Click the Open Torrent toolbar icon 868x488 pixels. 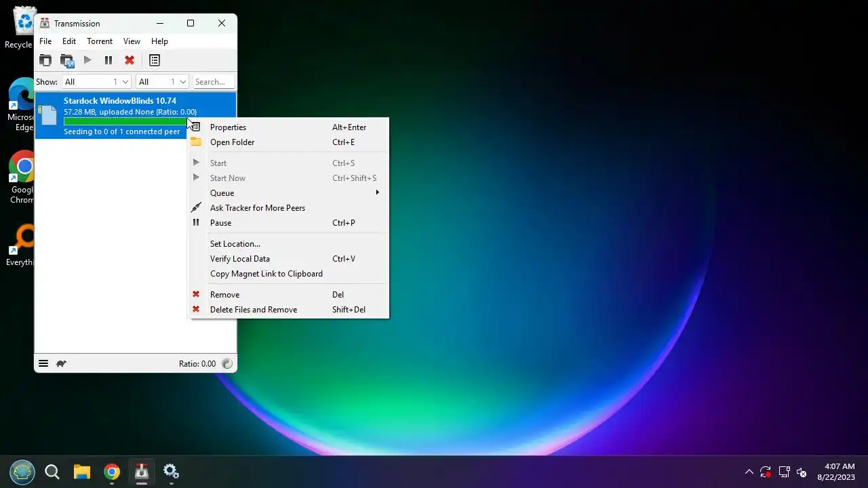pos(45,60)
